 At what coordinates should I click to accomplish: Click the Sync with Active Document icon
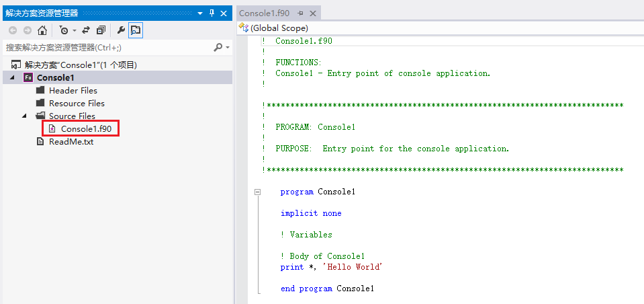coord(86,30)
